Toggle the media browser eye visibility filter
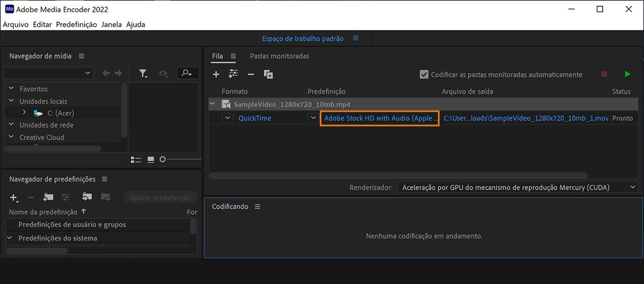The image size is (644, 284). click(163, 74)
